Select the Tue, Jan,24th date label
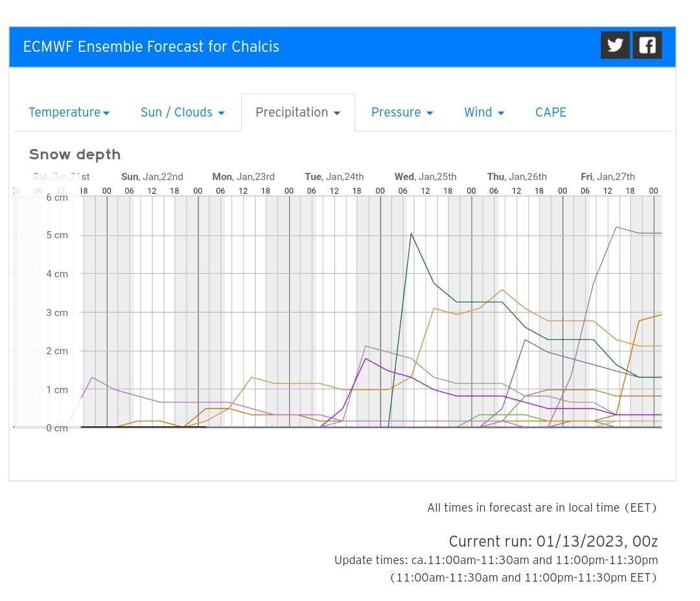 [334, 177]
